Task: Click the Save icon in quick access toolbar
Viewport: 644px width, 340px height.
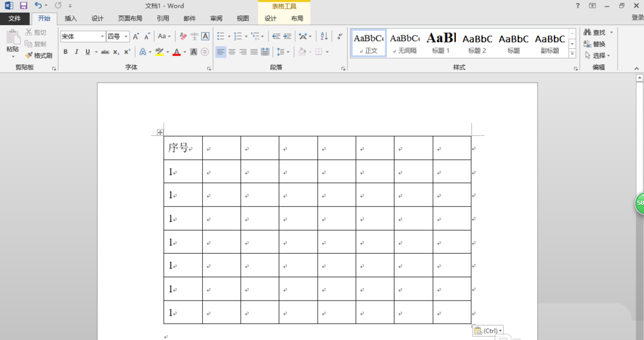Action: [23, 6]
